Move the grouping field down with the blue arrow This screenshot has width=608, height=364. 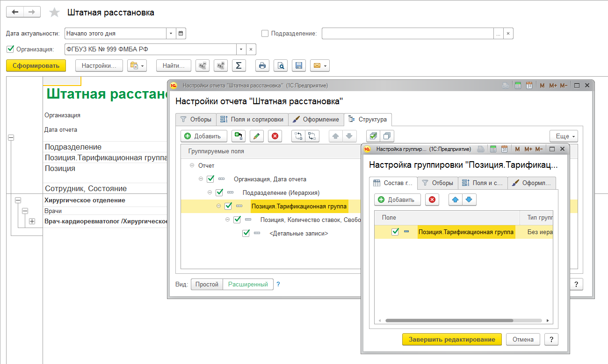pyautogui.click(x=470, y=200)
